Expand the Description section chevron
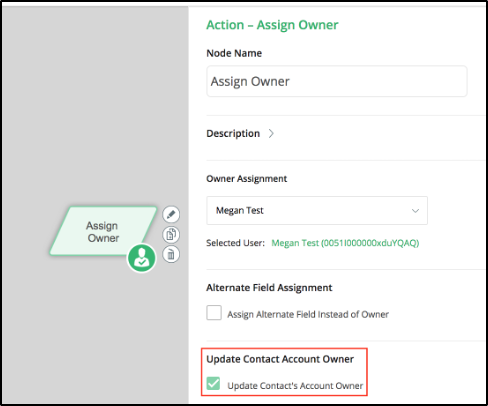The image size is (488, 406). tap(271, 133)
